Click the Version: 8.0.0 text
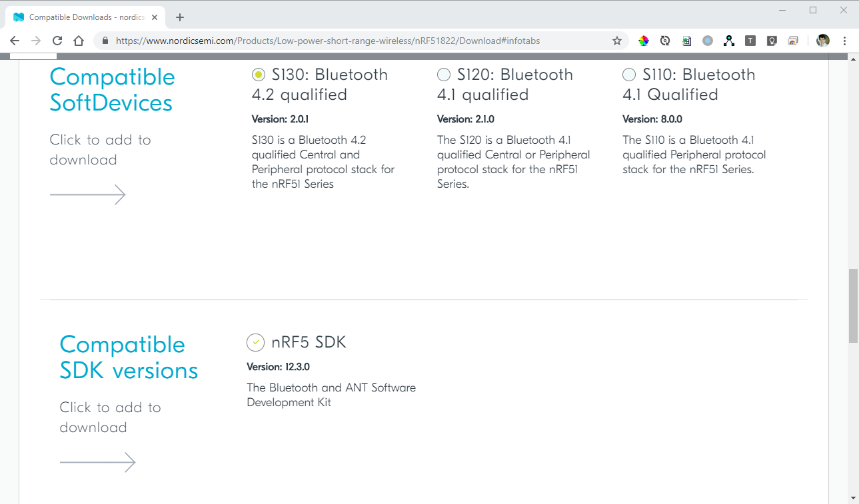 [x=652, y=119]
